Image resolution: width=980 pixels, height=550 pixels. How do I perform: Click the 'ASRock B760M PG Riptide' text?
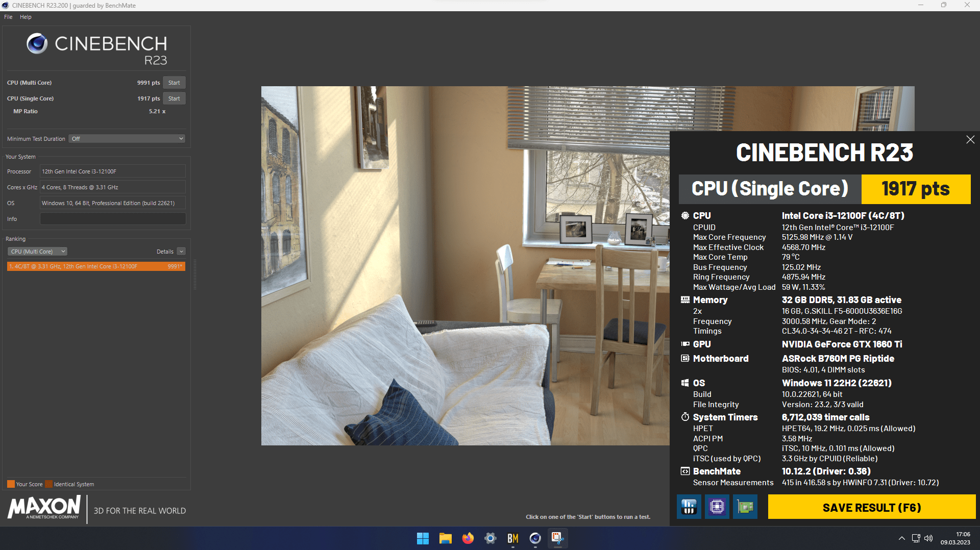(x=838, y=359)
